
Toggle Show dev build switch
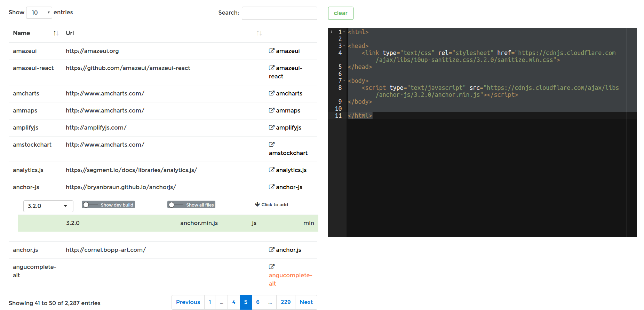pos(108,205)
